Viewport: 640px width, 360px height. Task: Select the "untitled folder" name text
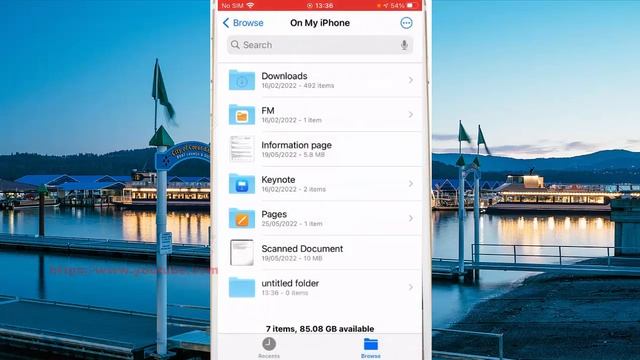tap(290, 283)
